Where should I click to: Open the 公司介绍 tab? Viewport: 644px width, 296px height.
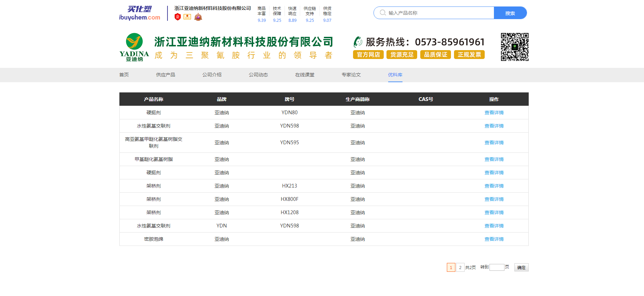tap(212, 75)
